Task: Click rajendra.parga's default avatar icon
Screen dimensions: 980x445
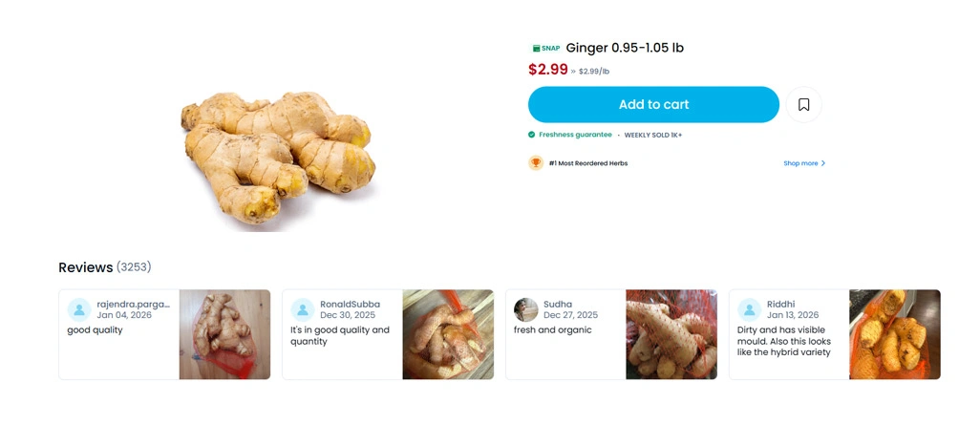Action: pos(79,310)
